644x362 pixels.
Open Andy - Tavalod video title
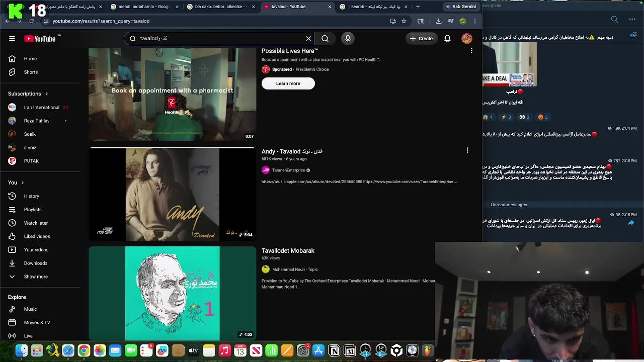point(292,151)
